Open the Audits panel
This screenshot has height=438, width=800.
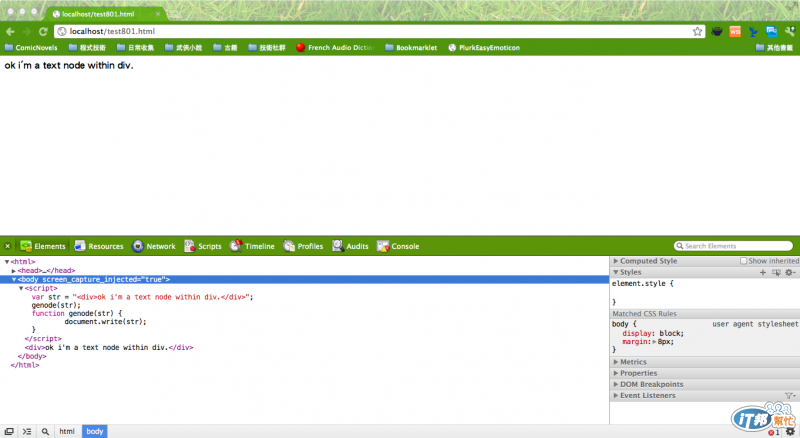click(x=350, y=246)
